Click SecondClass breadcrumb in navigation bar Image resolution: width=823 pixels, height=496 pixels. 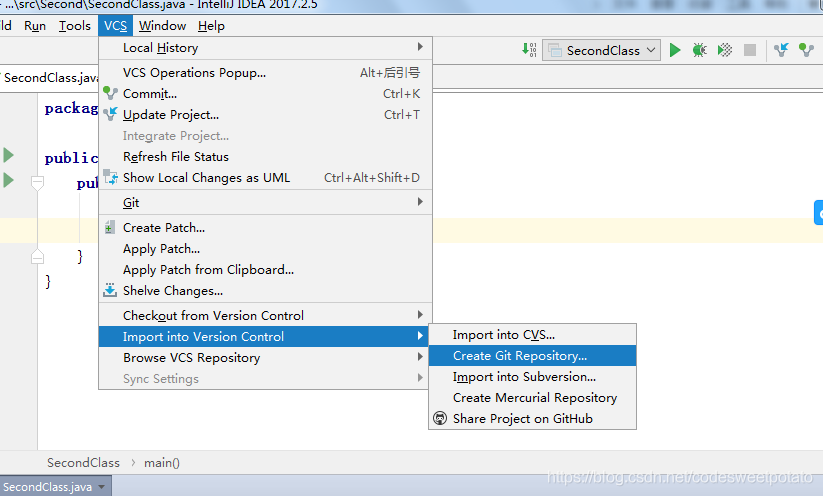click(x=83, y=462)
